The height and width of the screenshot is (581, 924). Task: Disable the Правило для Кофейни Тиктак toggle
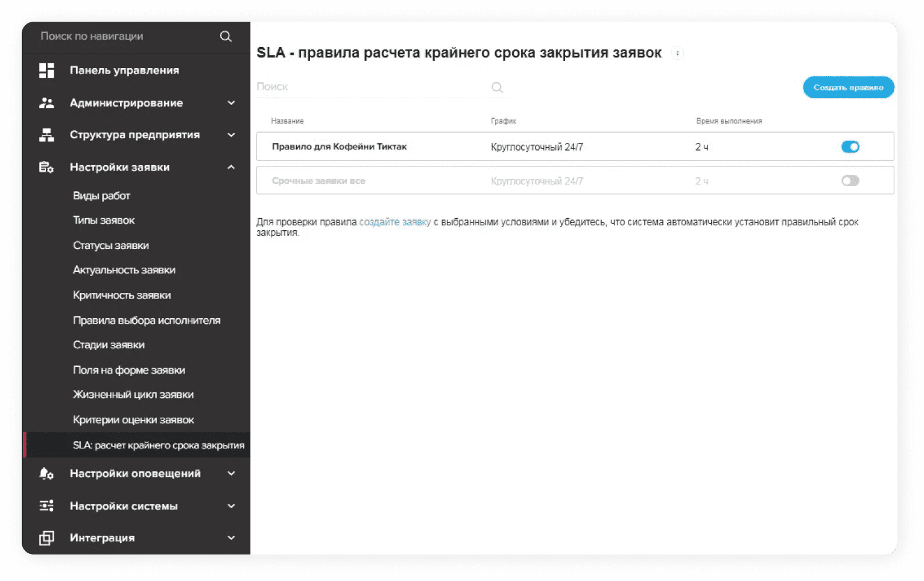tap(850, 146)
